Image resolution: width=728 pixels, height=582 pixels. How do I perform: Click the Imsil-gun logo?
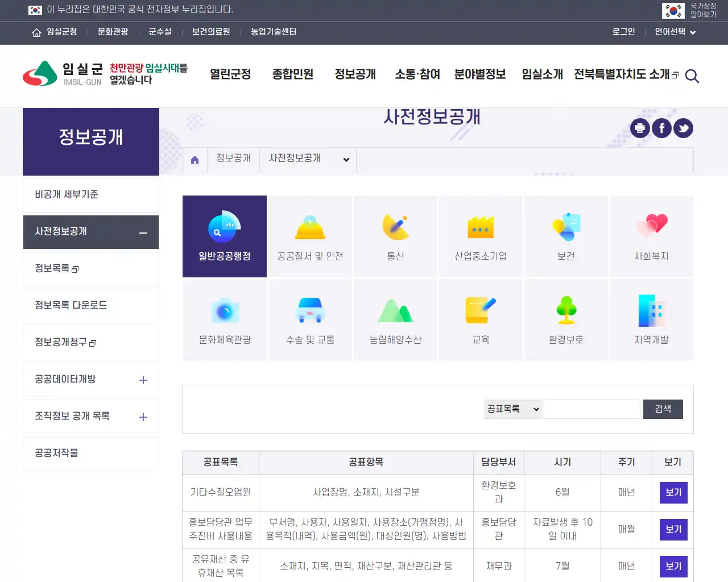pyautogui.click(x=63, y=74)
